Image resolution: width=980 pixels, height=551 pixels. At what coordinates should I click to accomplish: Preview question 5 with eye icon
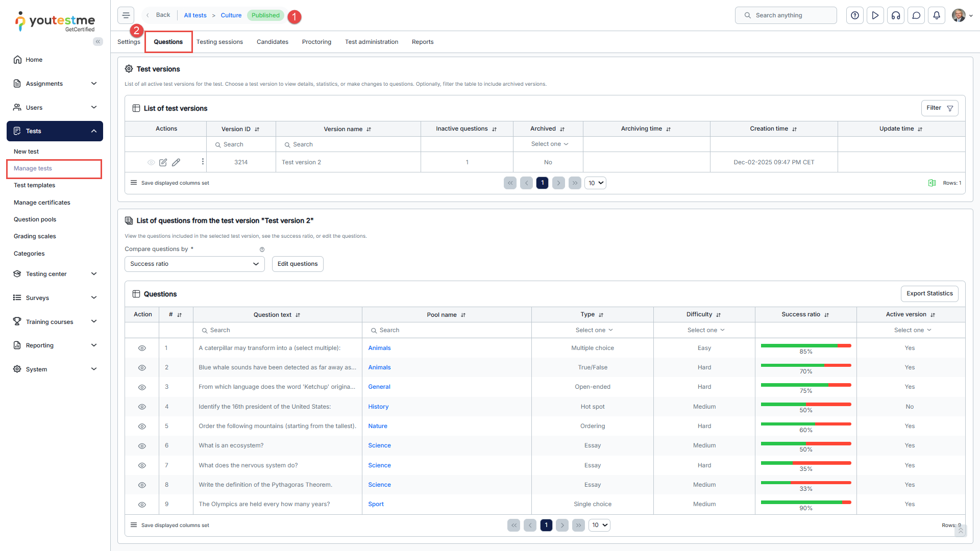[142, 427]
